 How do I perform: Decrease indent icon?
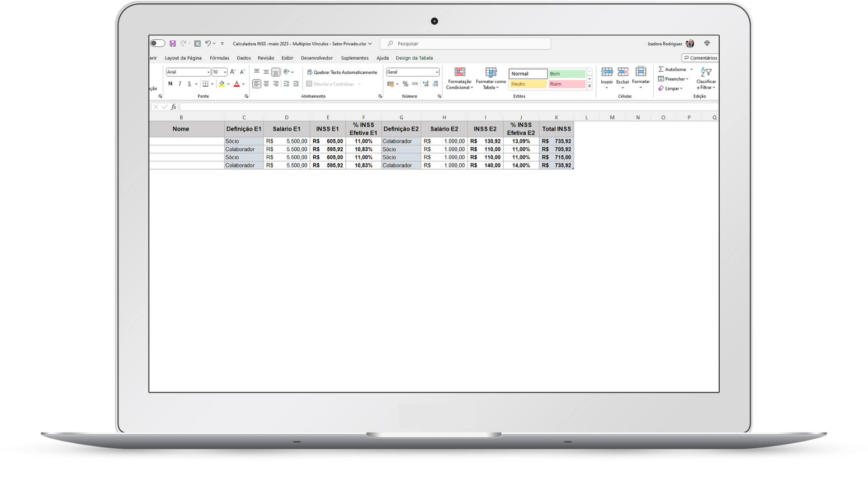[x=286, y=84]
